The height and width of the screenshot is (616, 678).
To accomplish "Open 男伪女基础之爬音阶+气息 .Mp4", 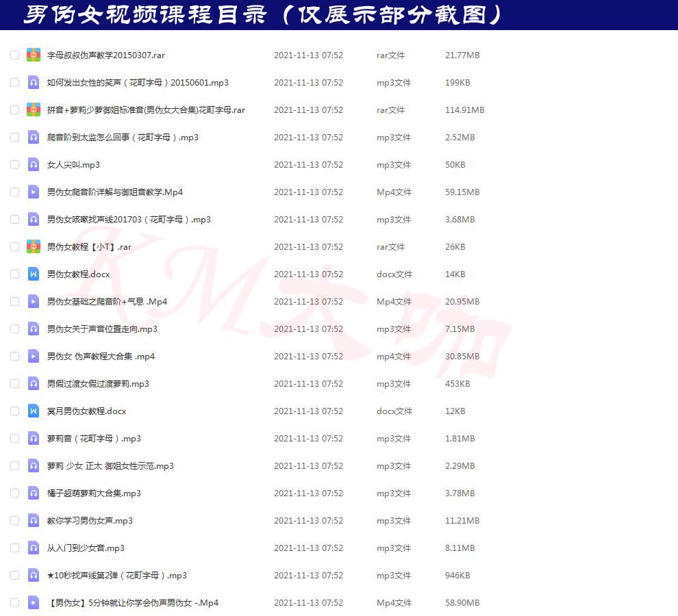I will [107, 301].
